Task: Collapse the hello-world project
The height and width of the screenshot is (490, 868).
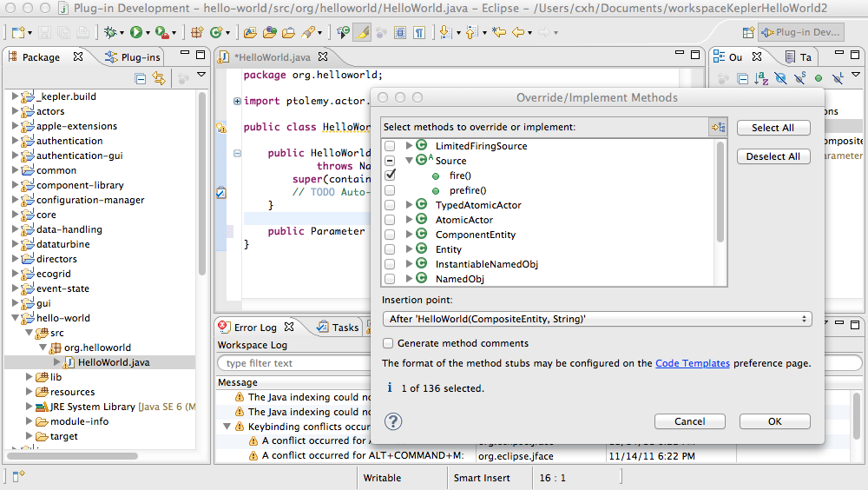Action: coord(15,318)
